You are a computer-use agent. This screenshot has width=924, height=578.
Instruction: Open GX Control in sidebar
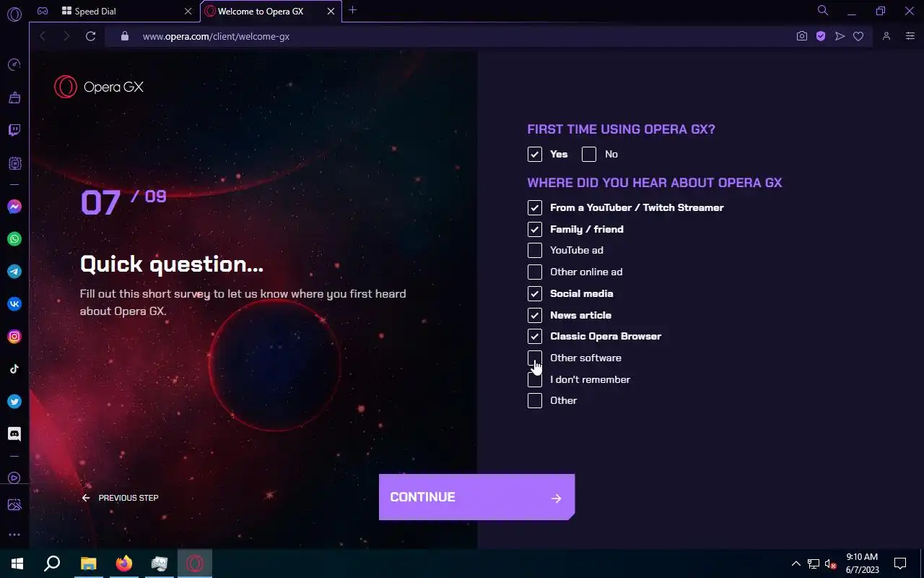[14, 65]
